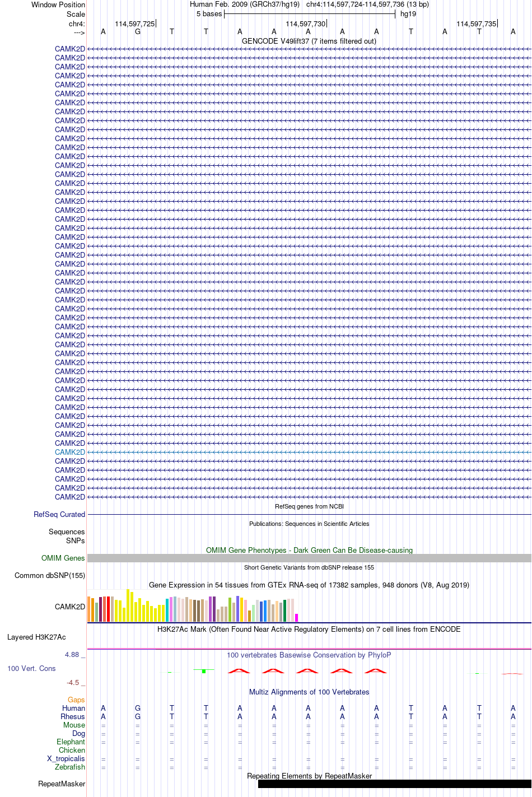Open '100 vertebrates Basewise Conservation by PhyloP' title
Screen dimensions: 532x797
(309, 655)
